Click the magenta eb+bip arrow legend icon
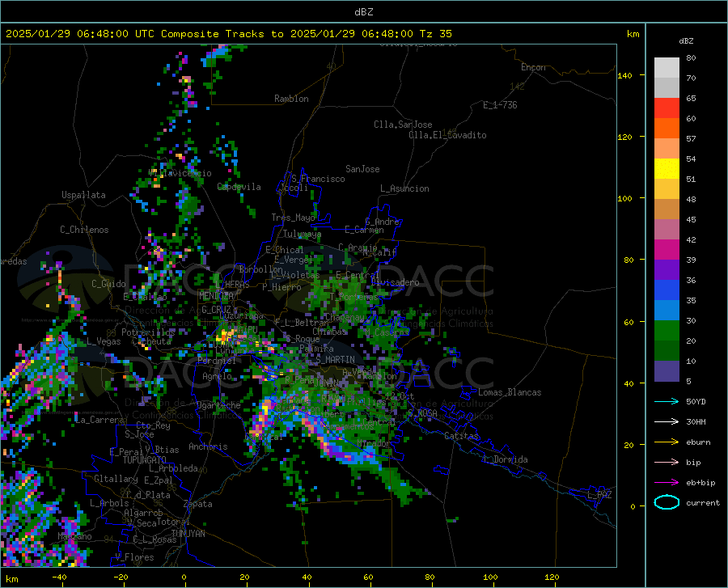This screenshot has width=728, height=588. point(667,483)
